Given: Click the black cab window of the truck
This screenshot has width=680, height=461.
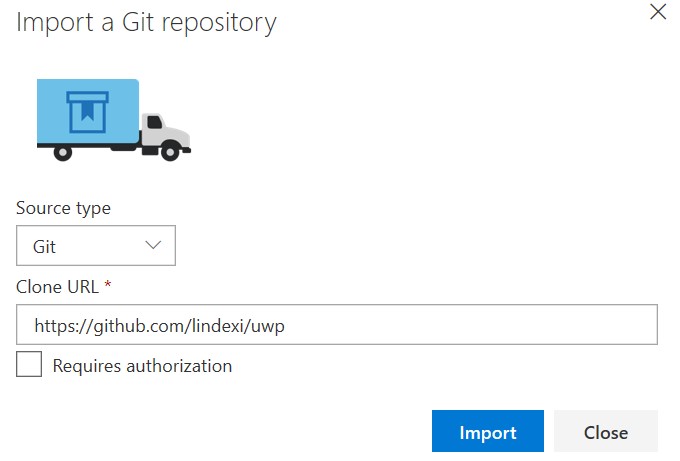Looking at the screenshot, I should click(x=154, y=122).
